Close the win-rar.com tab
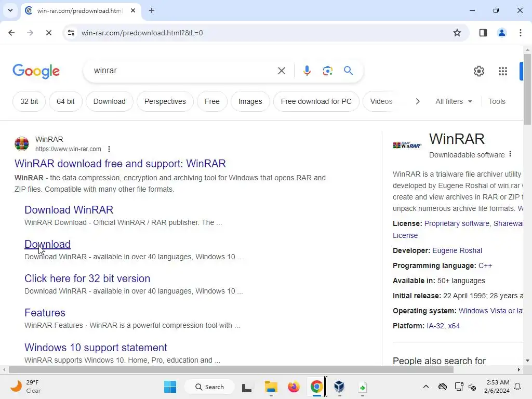 tap(133, 10)
